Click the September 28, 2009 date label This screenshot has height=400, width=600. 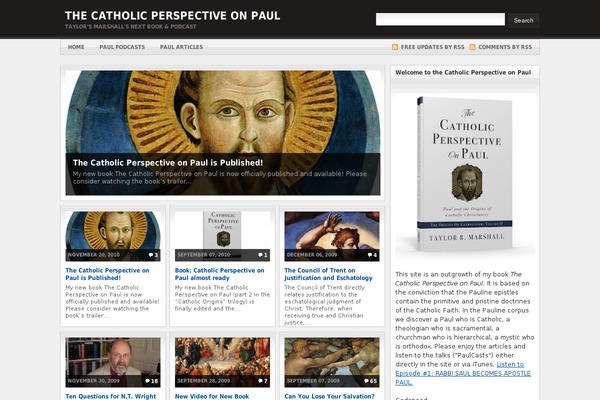click(204, 381)
